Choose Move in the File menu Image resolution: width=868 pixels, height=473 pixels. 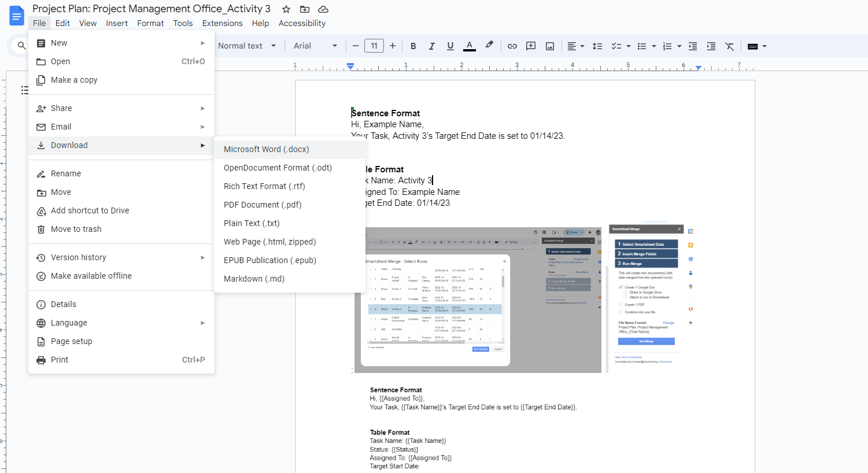coord(121,192)
